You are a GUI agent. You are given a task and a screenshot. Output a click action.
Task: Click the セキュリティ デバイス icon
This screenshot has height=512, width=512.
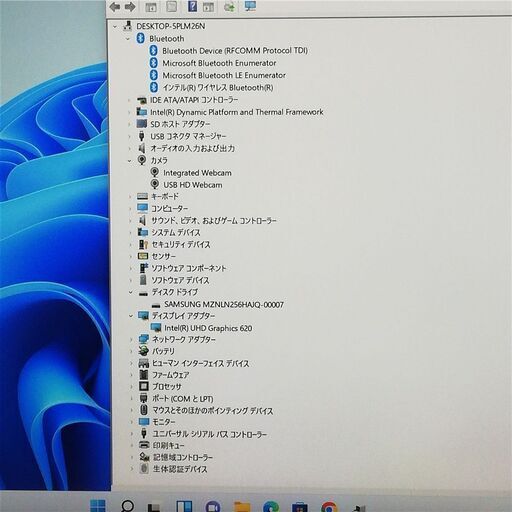point(143,244)
